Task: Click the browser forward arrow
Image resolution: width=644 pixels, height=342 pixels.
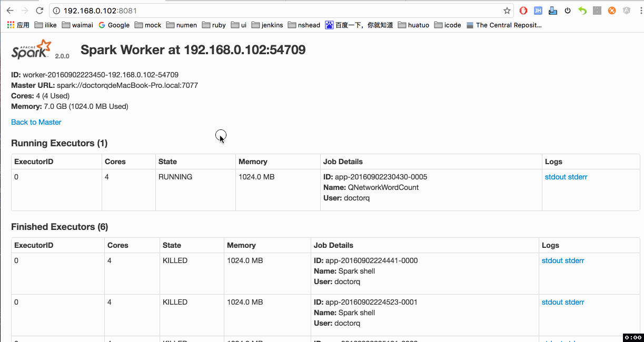Action: click(x=25, y=11)
